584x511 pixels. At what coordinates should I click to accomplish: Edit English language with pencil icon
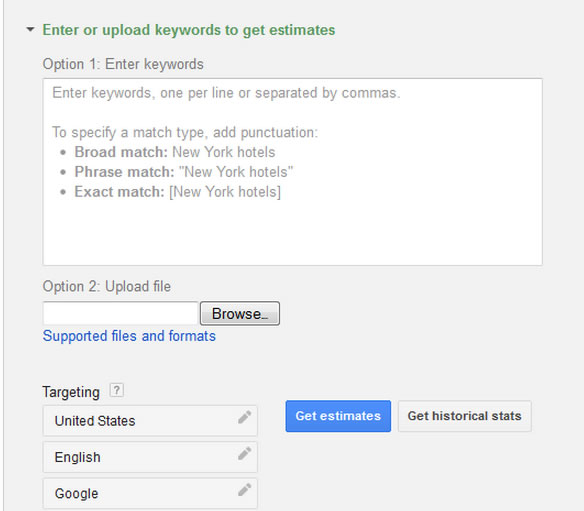coord(245,453)
